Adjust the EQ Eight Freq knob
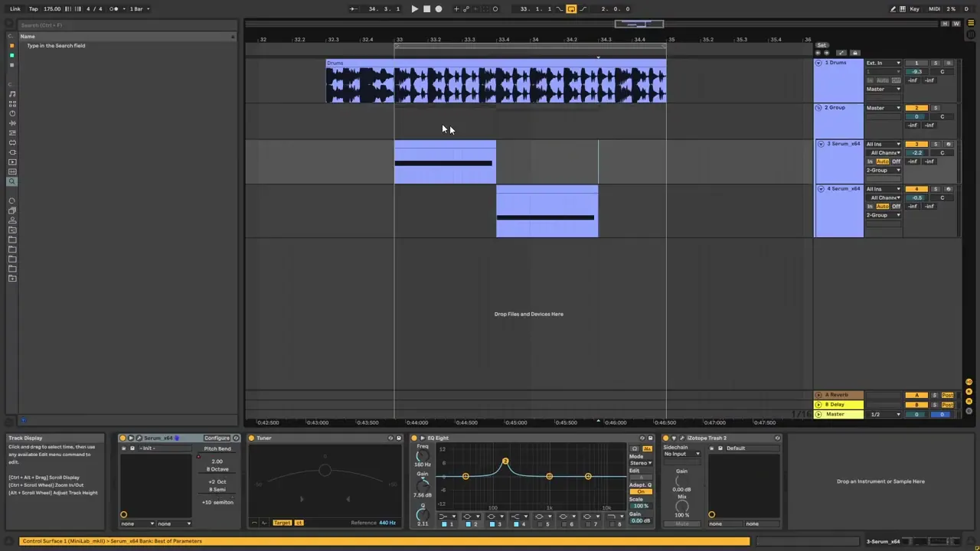The image size is (980, 551). click(x=423, y=456)
